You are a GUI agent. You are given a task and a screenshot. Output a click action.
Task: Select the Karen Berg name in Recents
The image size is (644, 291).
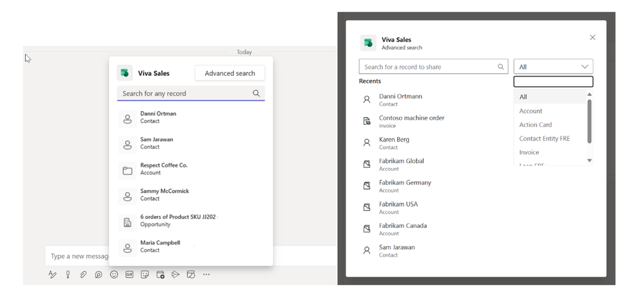click(394, 140)
